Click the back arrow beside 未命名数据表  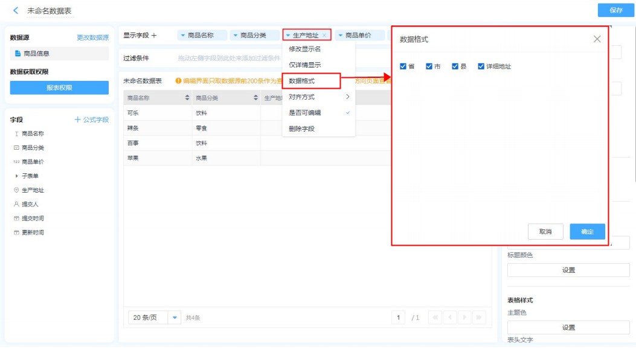pyautogui.click(x=16, y=11)
